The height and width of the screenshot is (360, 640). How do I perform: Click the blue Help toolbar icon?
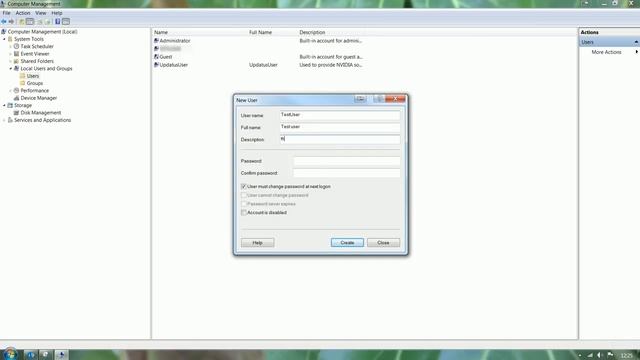click(58, 21)
